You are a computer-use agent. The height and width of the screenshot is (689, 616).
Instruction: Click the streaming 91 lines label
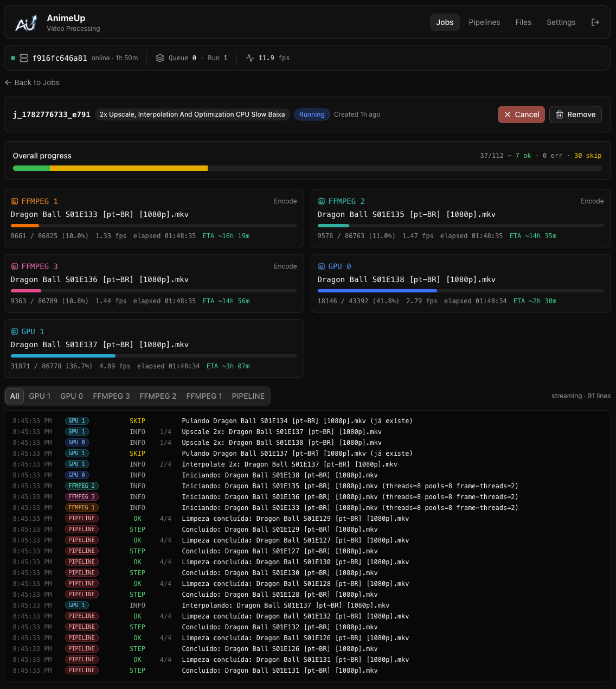pos(581,396)
